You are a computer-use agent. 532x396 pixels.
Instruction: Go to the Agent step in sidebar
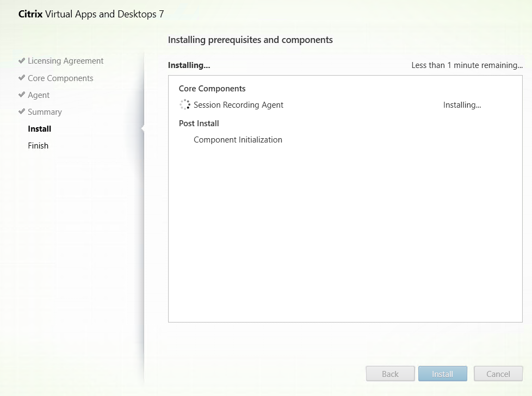tap(39, 95)
